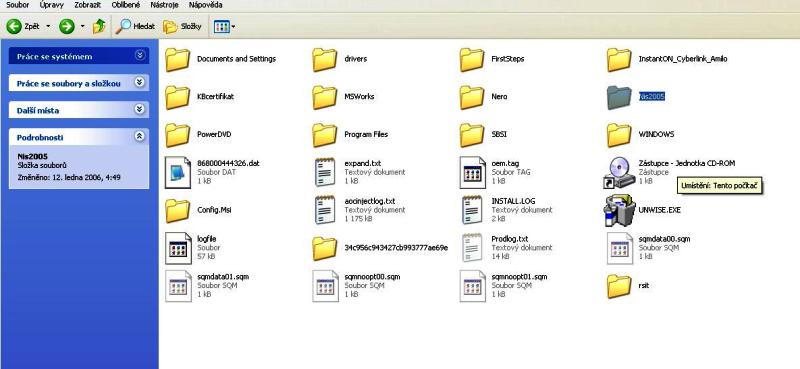Select the Prodlog.txt document icon

[472, 248]
